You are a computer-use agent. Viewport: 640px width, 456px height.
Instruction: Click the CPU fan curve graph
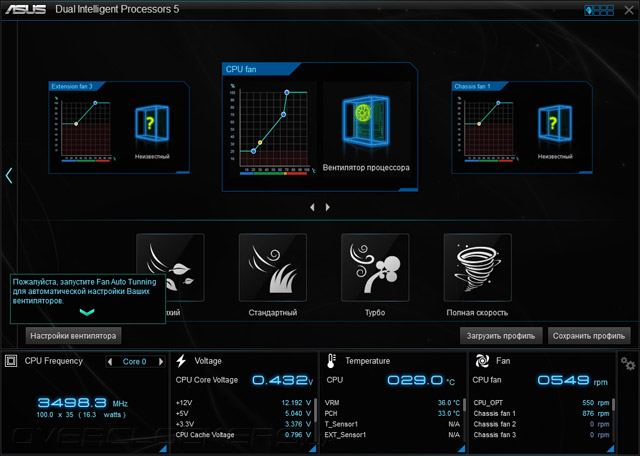click(x=273, y=129)
